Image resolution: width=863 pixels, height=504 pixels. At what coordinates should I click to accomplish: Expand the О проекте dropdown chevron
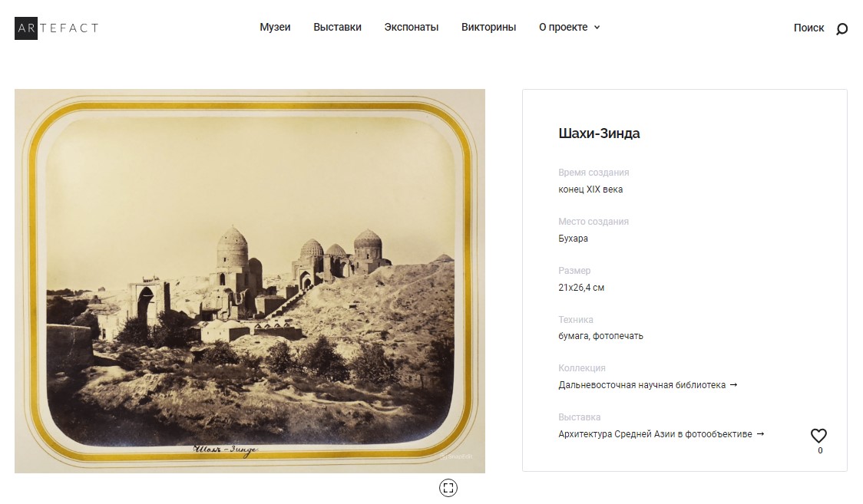pyautogui.click(x=597, y=28)
